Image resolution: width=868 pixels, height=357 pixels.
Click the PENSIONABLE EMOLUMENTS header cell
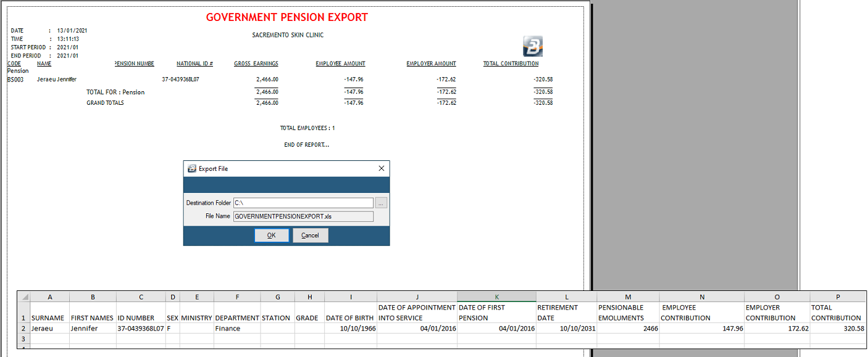(628, 313)
